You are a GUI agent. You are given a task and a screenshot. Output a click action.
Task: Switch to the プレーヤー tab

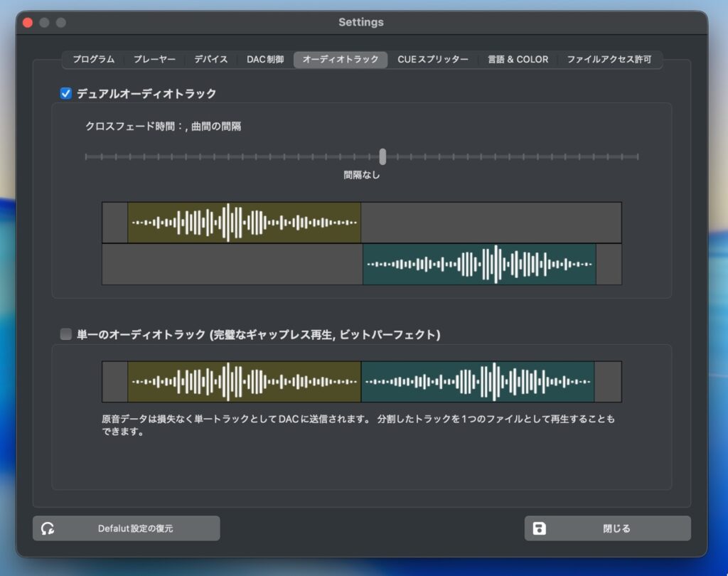pyautogui.click(x=154, y=60)
